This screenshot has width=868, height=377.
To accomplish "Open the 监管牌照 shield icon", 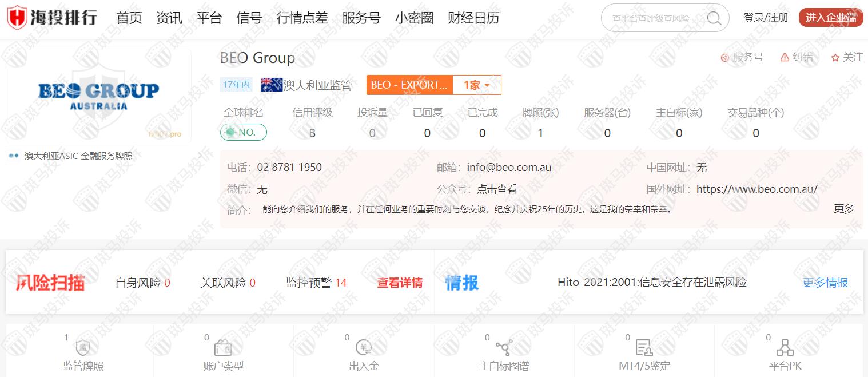I will [83, 347].
